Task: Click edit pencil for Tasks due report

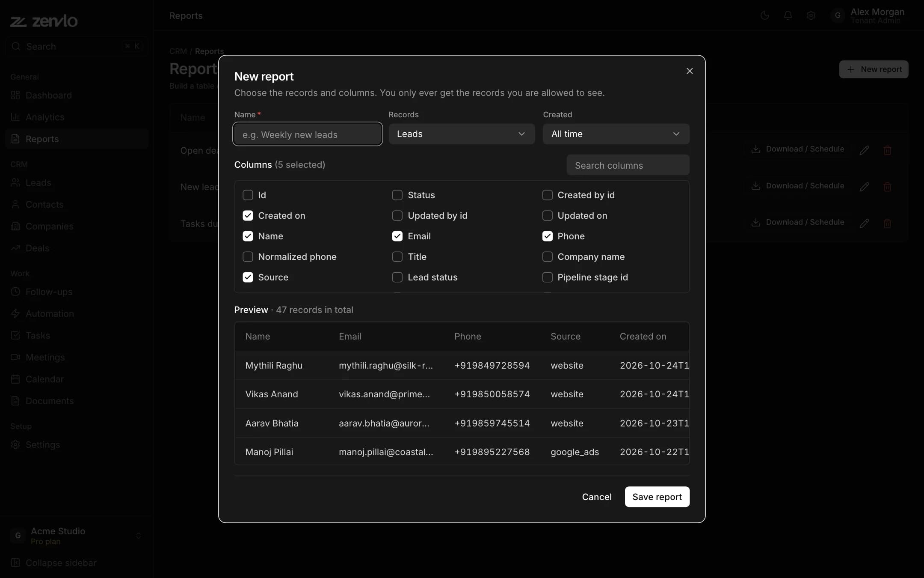Action: click(864, 223)
